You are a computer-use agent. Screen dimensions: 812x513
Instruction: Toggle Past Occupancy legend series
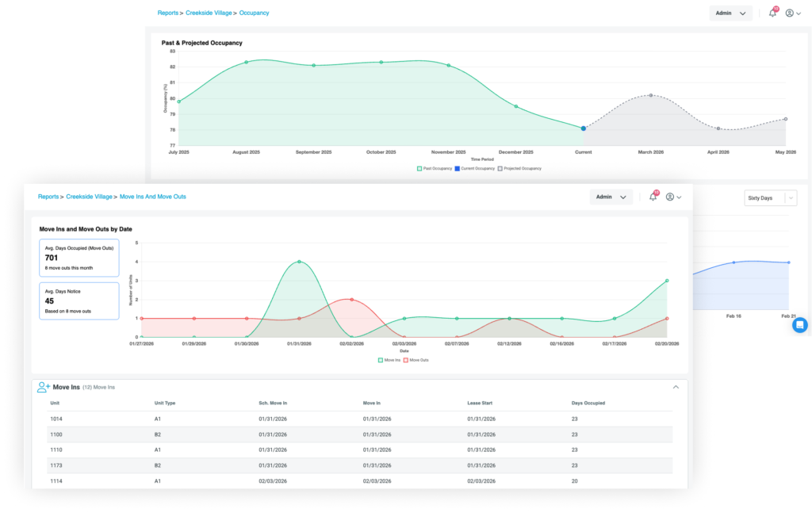(436, 168)
